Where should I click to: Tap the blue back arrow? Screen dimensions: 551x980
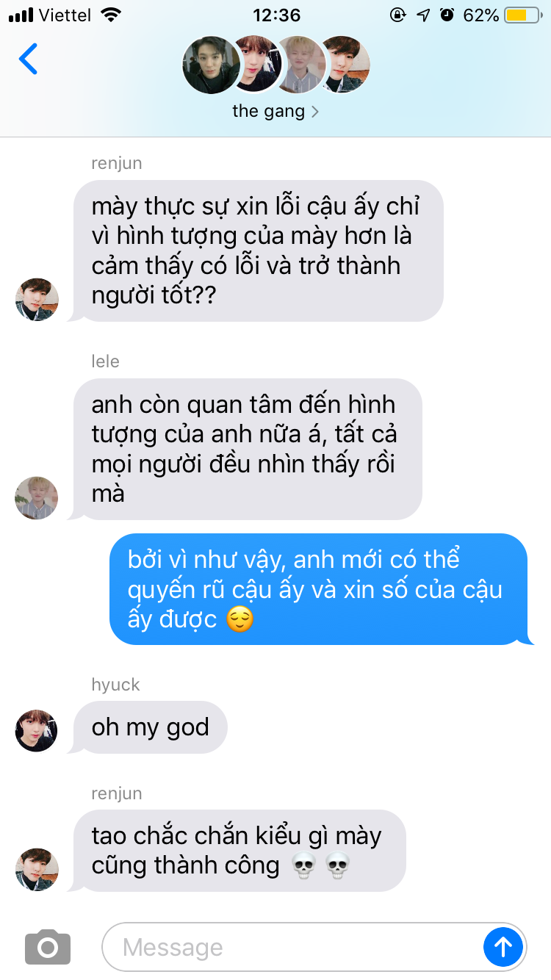pyautogui.click(x=28, y=60)
